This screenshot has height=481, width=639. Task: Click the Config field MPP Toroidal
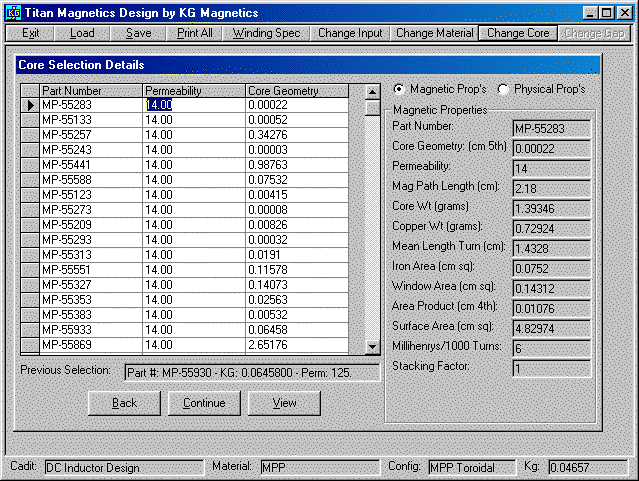(472, 468)
